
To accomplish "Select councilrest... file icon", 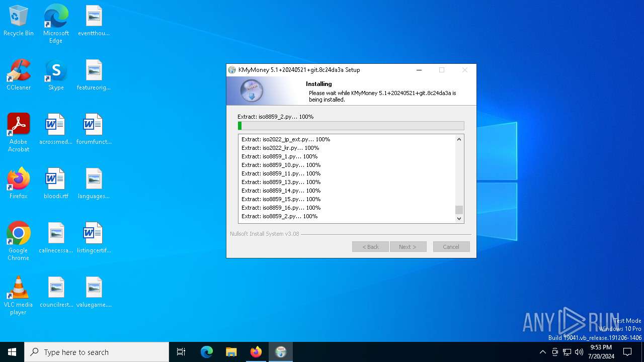I will pos(56,293).
